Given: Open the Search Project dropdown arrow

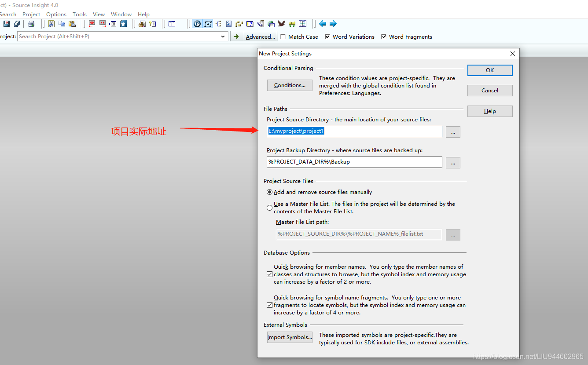Looking at the screenshot, I should (x=223, y=36).
